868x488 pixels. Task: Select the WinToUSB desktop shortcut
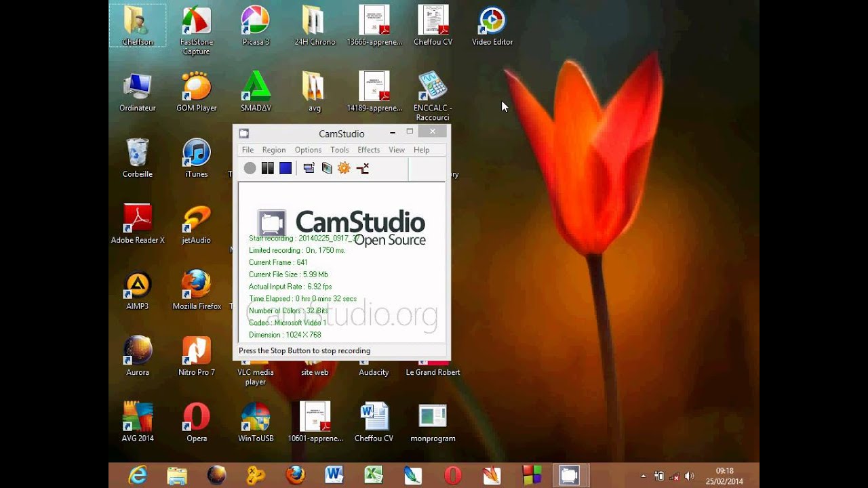click(256, 422)
